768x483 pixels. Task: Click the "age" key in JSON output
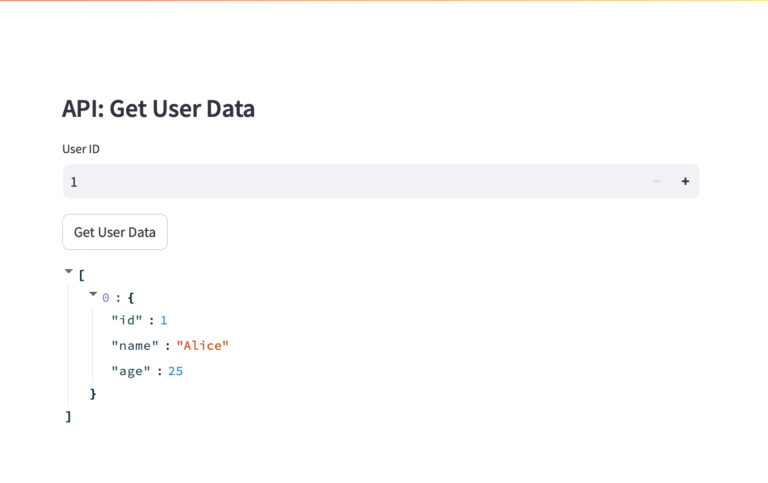131,371
